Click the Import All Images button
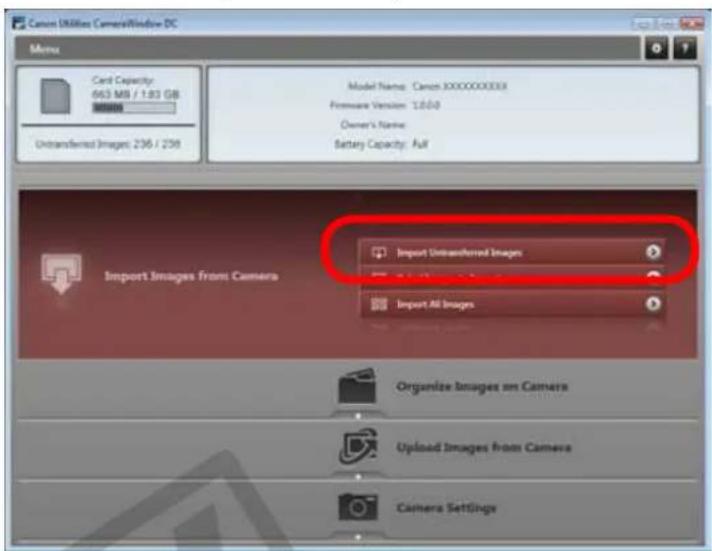 tap(513, 303)
